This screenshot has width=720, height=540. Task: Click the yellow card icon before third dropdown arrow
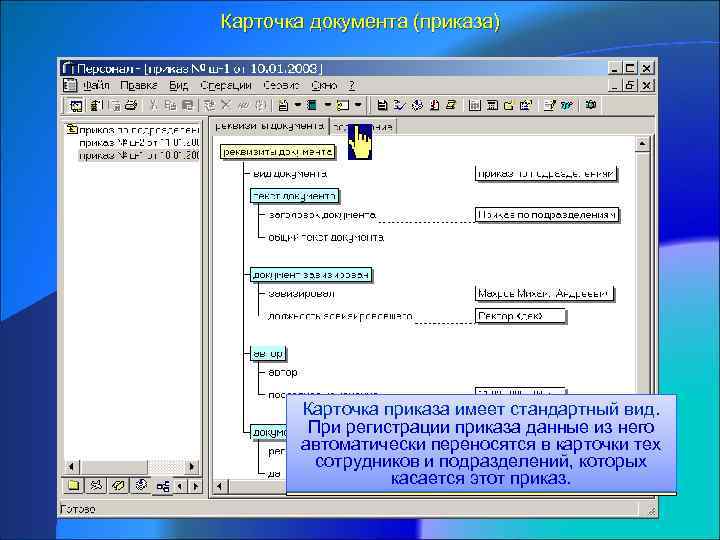[x=343, y=106]
